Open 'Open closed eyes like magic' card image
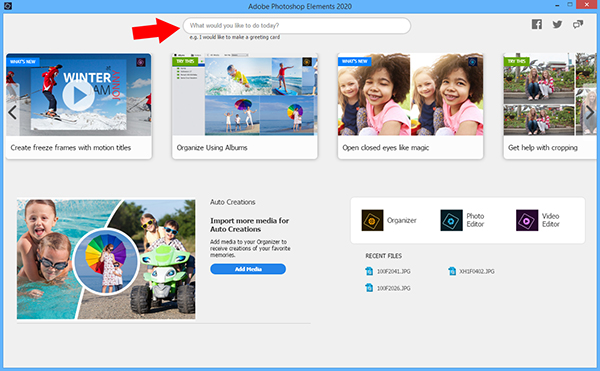The width and height of the screenshot is (600, 371). point(410,94)
